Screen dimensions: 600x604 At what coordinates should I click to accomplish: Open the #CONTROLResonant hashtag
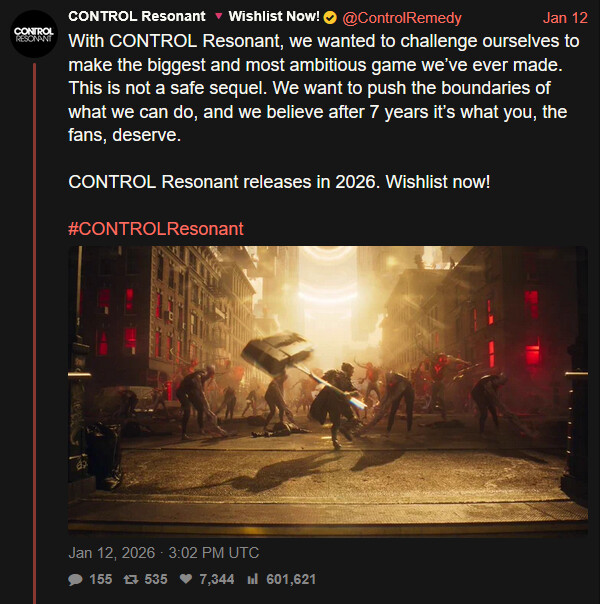click(x=156, y=229)
